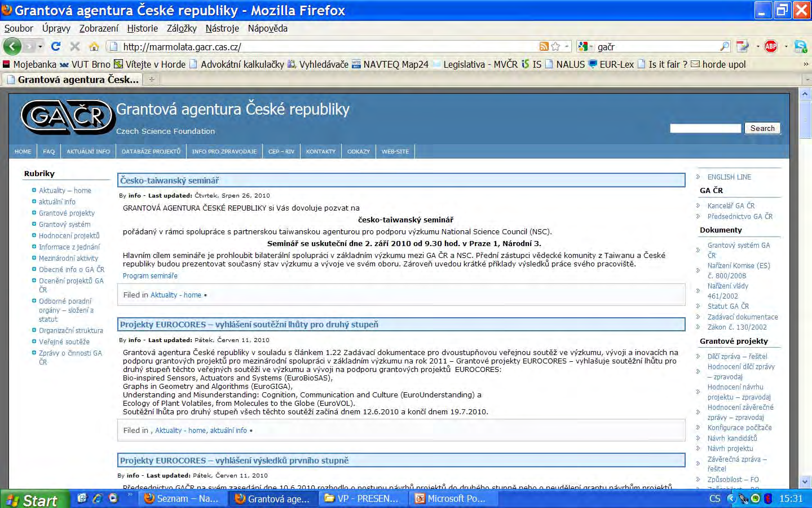The width and height of the screenshot is (812, 508).
Task: Open the Zobrazení menu
Action: coord(99,28)
